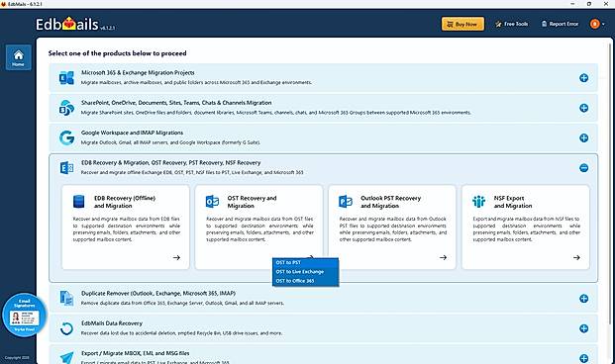
Task: Click 'Microsoft 365 & Exchange Migration Projects' title
Action: [138, 72]
